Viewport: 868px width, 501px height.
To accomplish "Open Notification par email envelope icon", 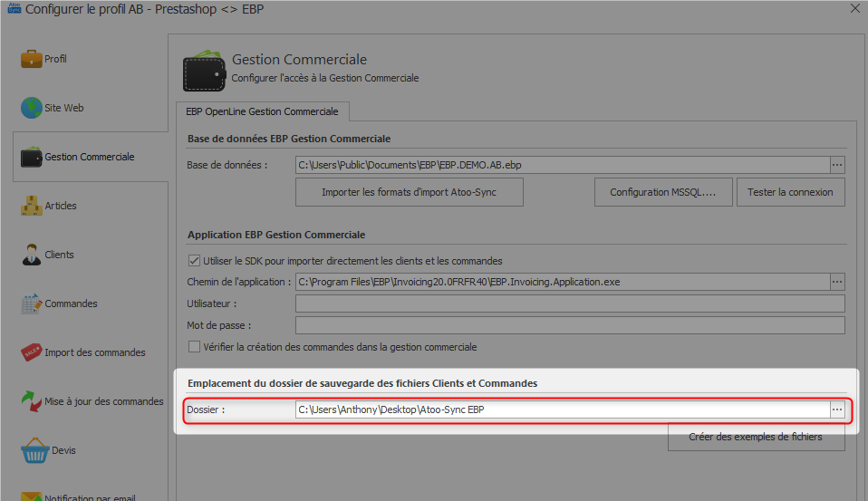I will (32, 496).
